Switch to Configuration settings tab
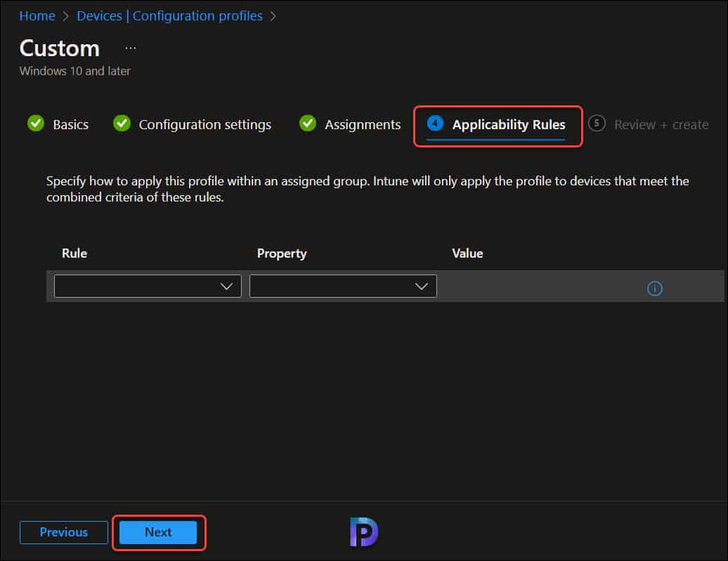Image resolution: width=728 pixels, height=561 pixels. tap(204, 124)
